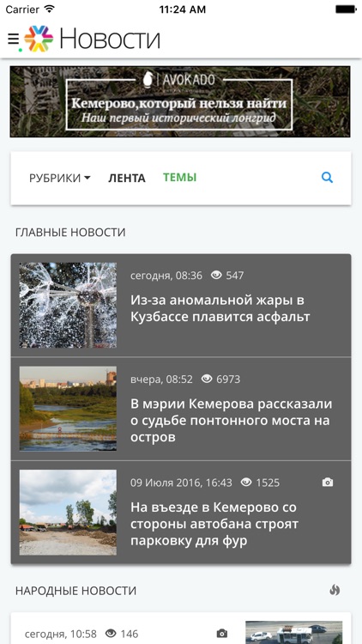Open the search magnifier icon
Screen dimensions: 362x644
tap(327, 178)
